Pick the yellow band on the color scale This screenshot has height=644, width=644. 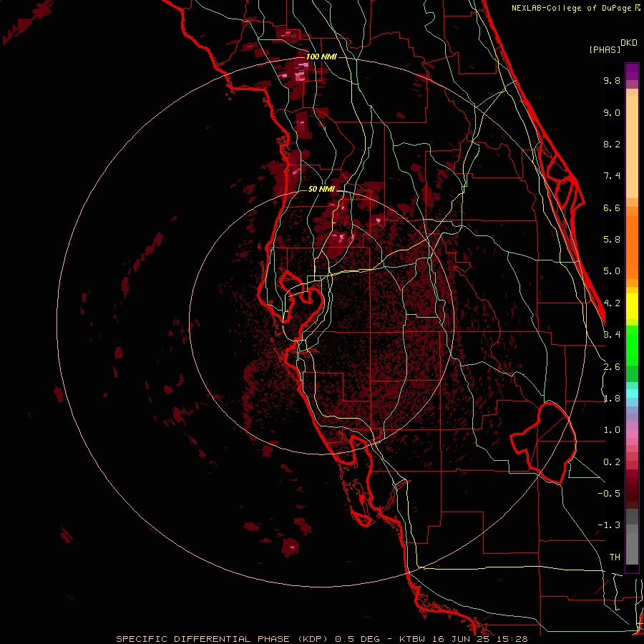(x=632, y=306)
